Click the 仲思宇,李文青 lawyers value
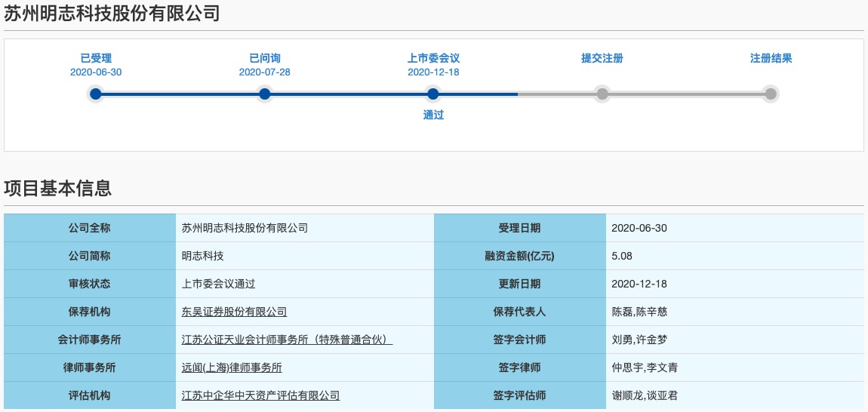 [645, 367]
